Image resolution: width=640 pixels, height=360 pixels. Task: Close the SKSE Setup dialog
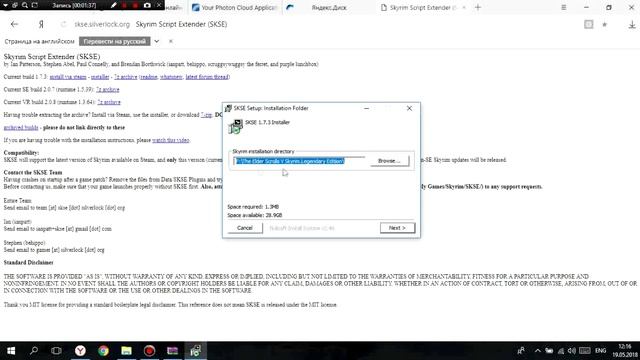point(409,108)
